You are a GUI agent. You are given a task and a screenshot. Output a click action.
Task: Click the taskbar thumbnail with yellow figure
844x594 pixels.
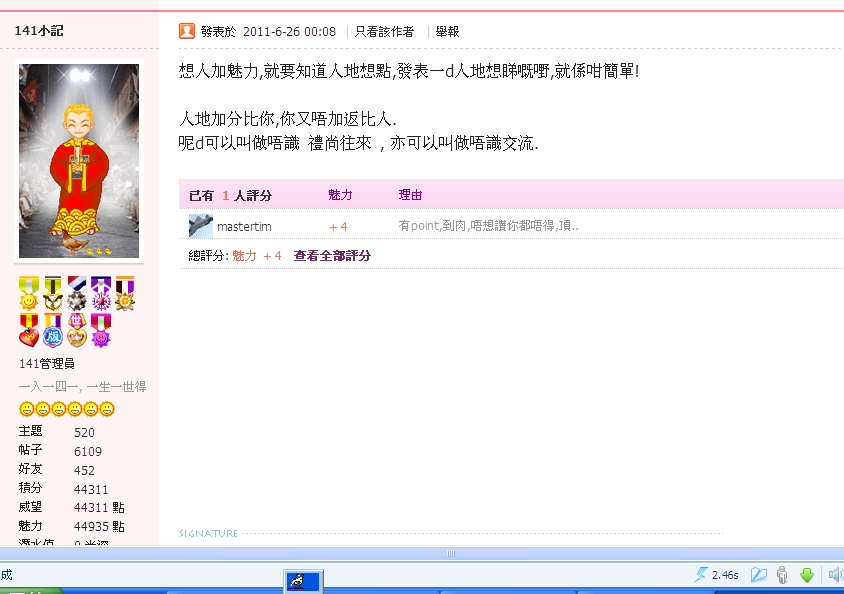[x=301, y=581]
